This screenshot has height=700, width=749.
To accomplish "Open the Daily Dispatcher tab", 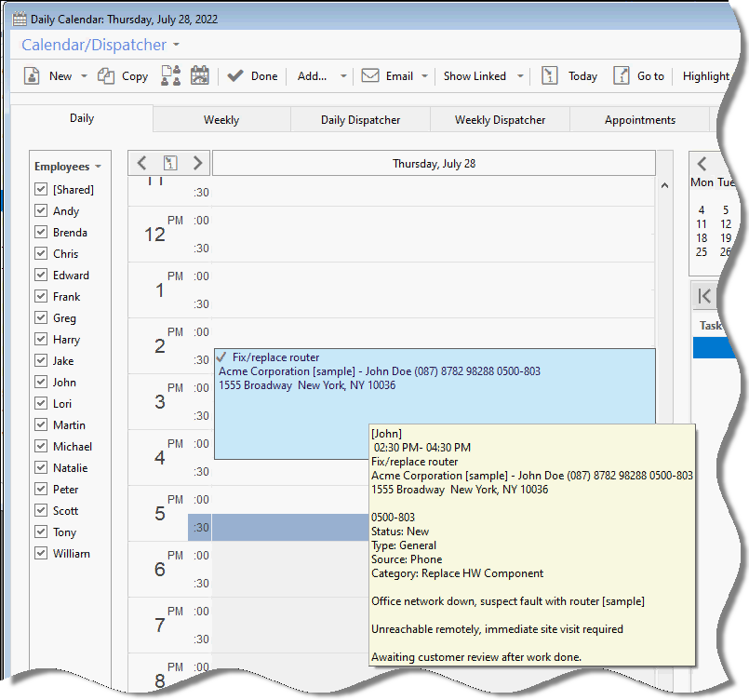I will (x=360, y=119).
